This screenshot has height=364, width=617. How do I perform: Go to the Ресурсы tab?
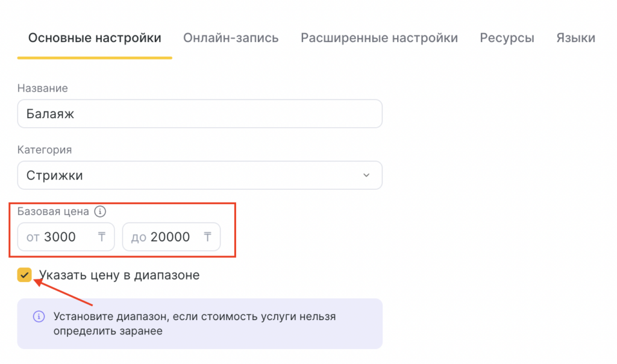point(507,38)
